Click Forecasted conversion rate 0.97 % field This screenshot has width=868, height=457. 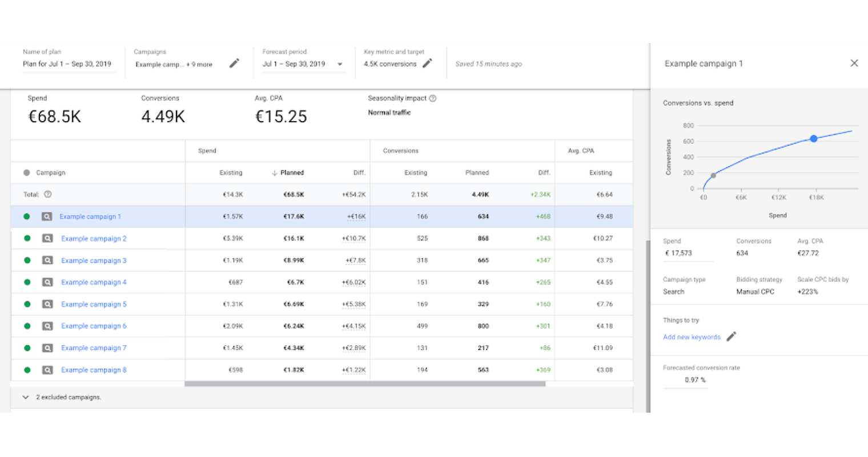click(685, 380)
